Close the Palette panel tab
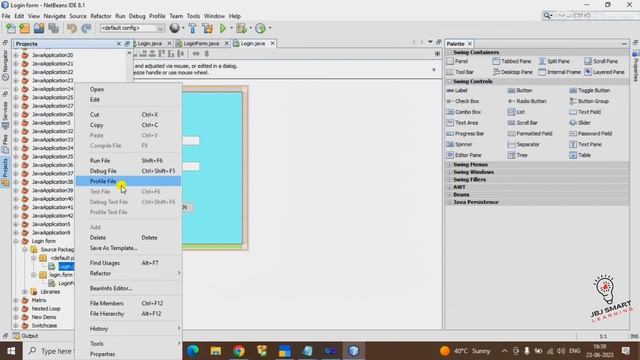 (x=470, y=44)
